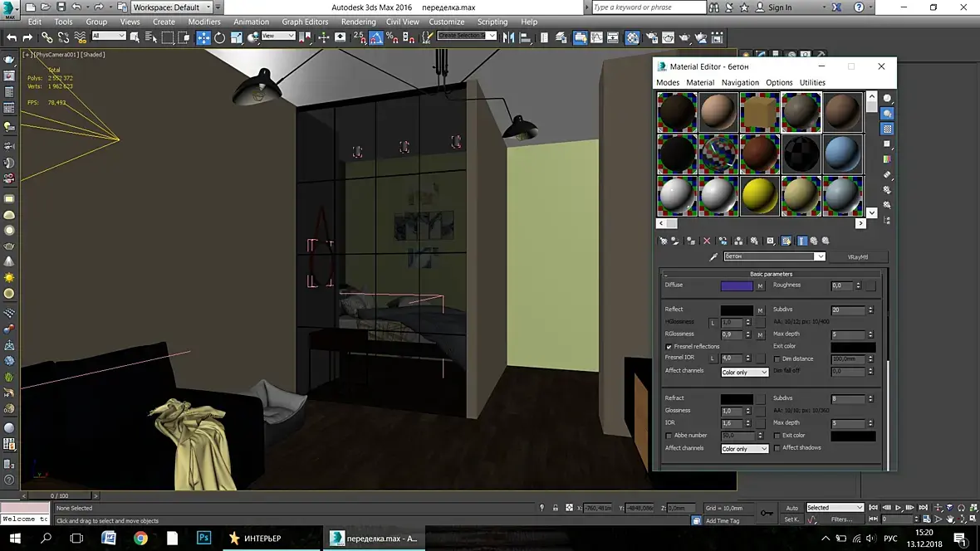This screenshot has width=980, height=551.
Task: Click the Set Key big key icon
Action: coord(767,513)
